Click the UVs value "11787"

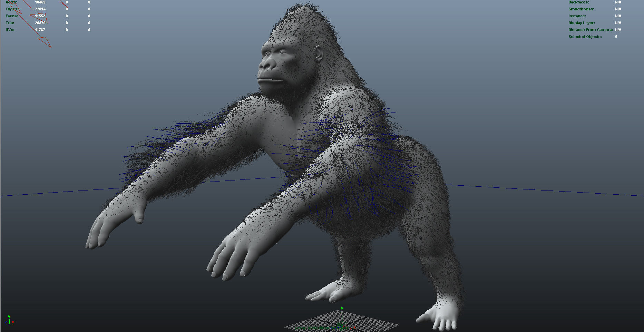(x=40, y=30)
